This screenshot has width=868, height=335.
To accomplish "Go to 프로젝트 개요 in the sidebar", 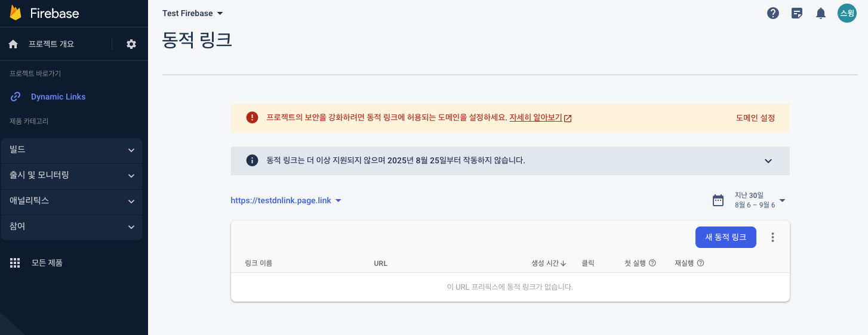I will pos(51,44).
